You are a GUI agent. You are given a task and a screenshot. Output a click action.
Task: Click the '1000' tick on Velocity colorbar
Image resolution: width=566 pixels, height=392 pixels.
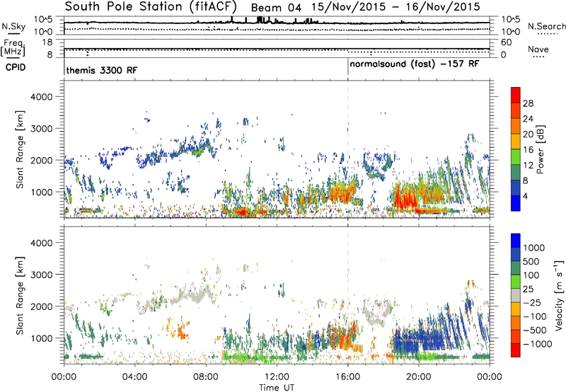pos(533,248)
